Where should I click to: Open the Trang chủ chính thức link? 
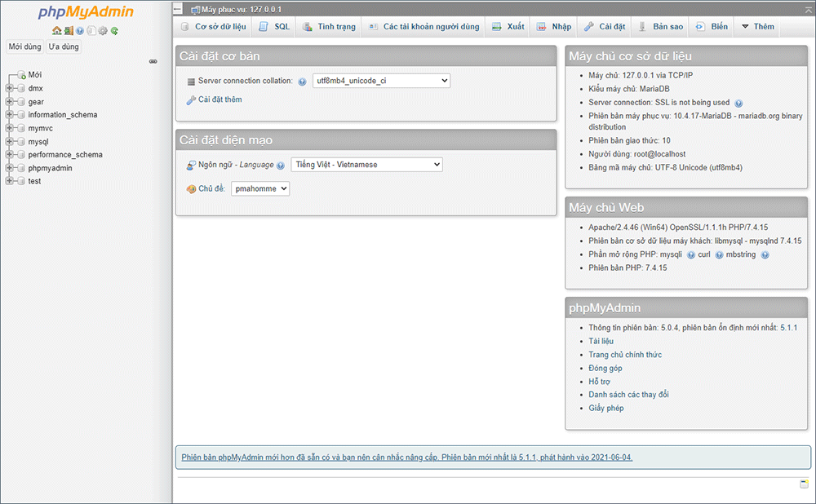[x=625, y=355]
